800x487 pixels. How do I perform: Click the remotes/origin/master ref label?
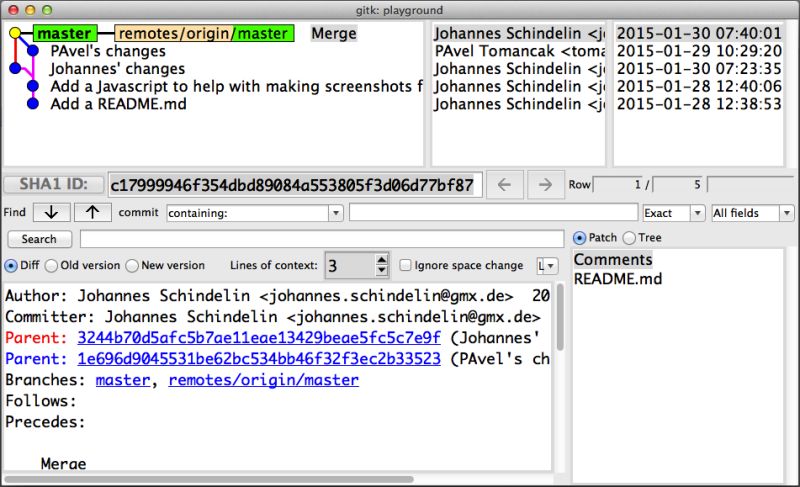point(204,34)
